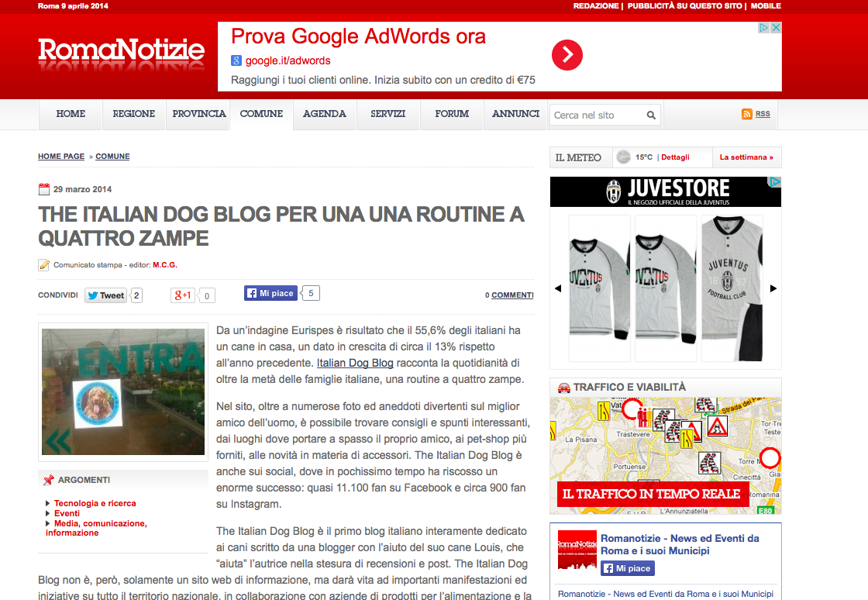Viewport: 868px width, 600px height.
Task: Open the orange RSS feed icon
Action: tap(747, 113)
